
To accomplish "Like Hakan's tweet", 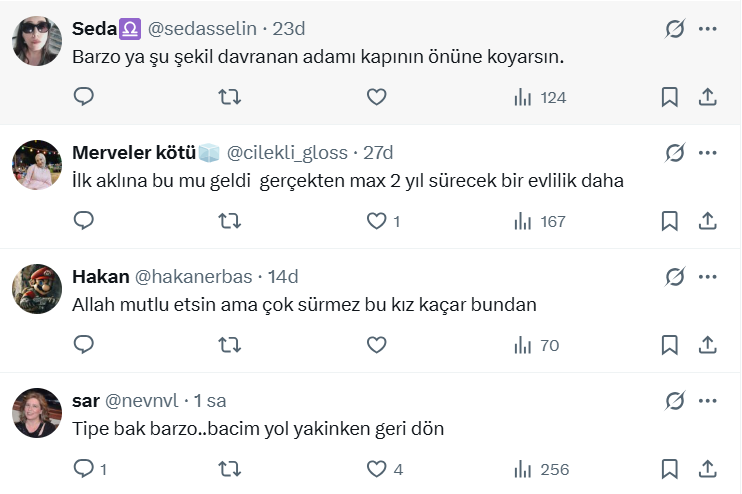I will pos(376,345).
